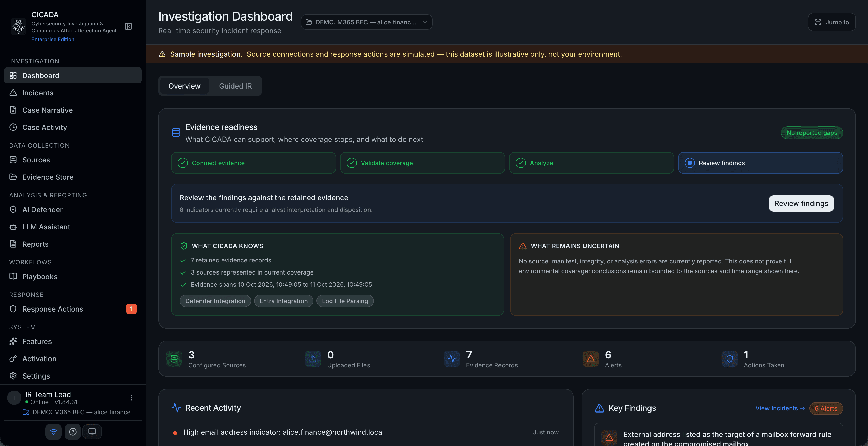Click the Actions Taken shield icon
The width and height of the screenshot is (868, 446).
coord(729,359)
